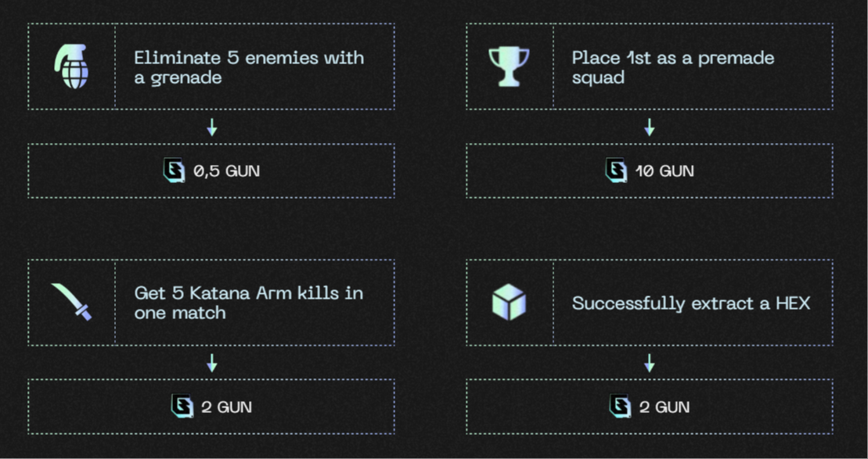Click GUN token icon beside 10 GUN

click(615, 170)
